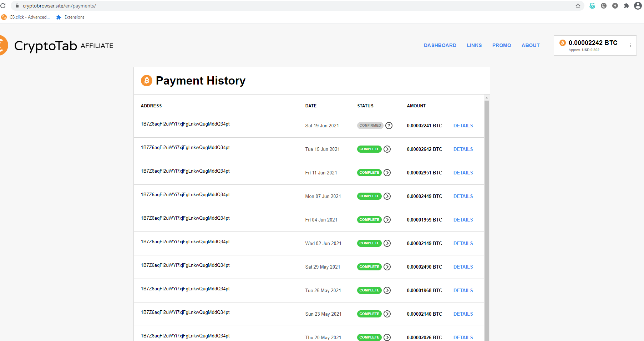
Task: Open the ABOUT menu item
Action: tap(531, 45)
